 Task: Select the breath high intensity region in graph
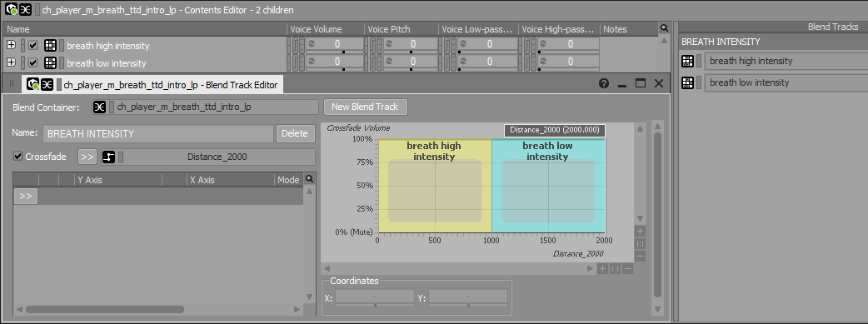tap(435, 186)
